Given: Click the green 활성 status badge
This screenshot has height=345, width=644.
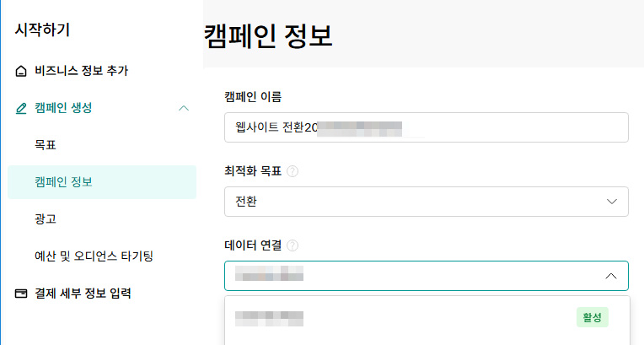Looking at the screenshot, I should click(593, 317).
